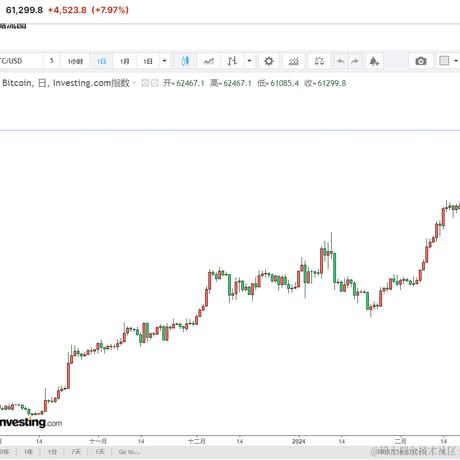Select the 1小时 interval

75,61
